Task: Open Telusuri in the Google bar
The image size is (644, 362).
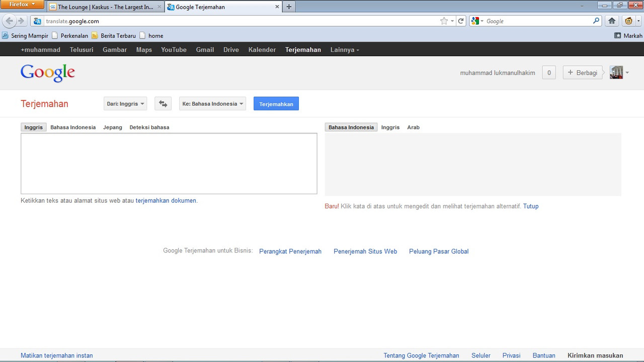Action: click(82, 50)
